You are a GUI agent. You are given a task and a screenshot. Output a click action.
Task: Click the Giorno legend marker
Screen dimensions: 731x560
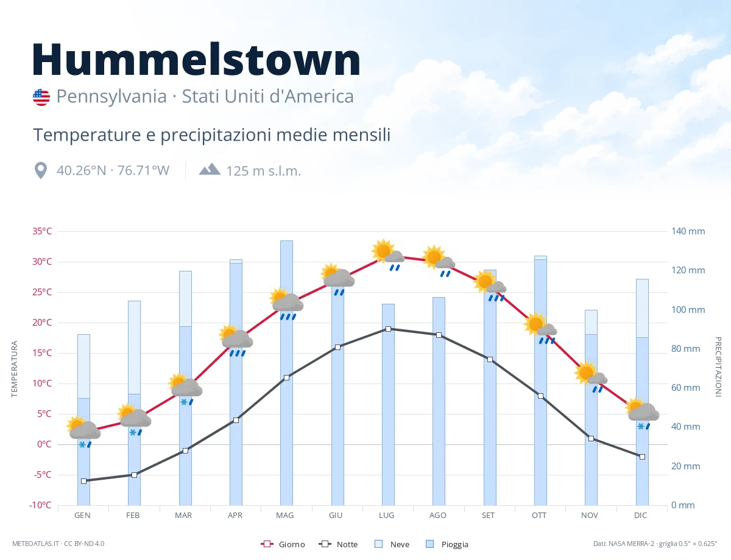coord(266,544)
